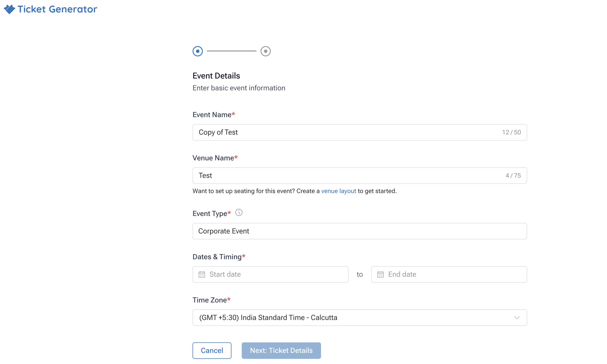Pick a date in End date field

449,274
